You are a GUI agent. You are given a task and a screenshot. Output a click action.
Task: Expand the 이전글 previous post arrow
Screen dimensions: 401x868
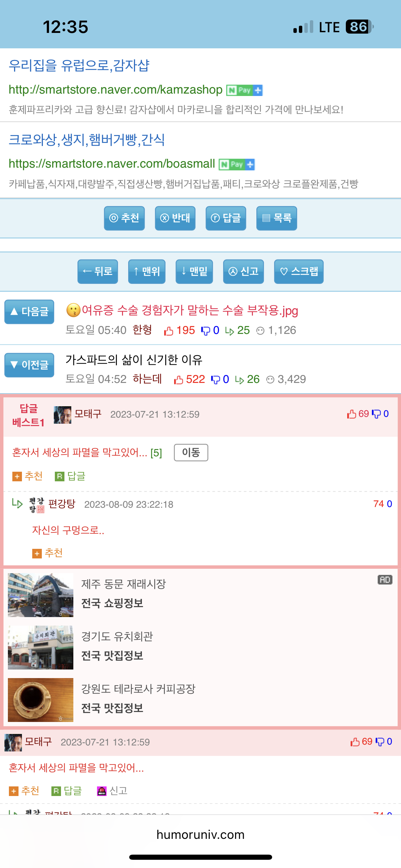click(29, 365)
